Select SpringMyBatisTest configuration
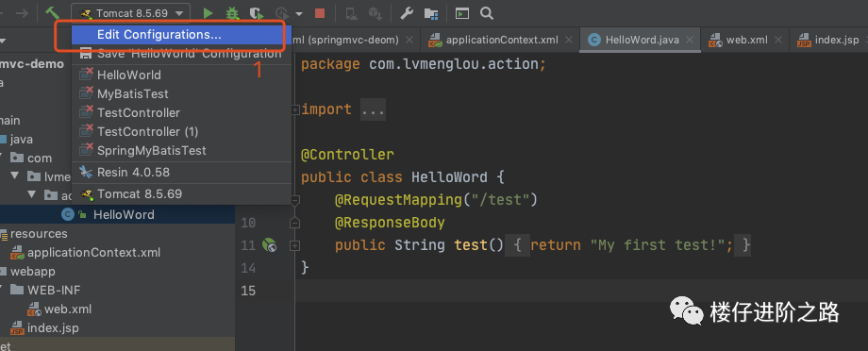This screenshot has height=351, width=868. (x=181, y=150)
